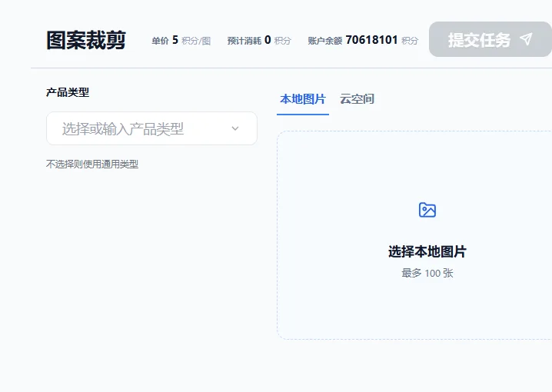
Task: Click the account balance value 70618101
Action: pyautogui.click(x=371, y=40)
